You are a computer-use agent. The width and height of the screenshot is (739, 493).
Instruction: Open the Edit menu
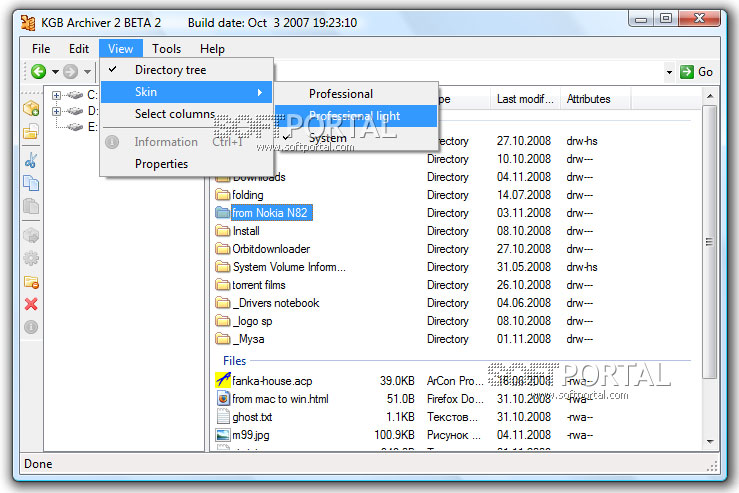point(79,49)
